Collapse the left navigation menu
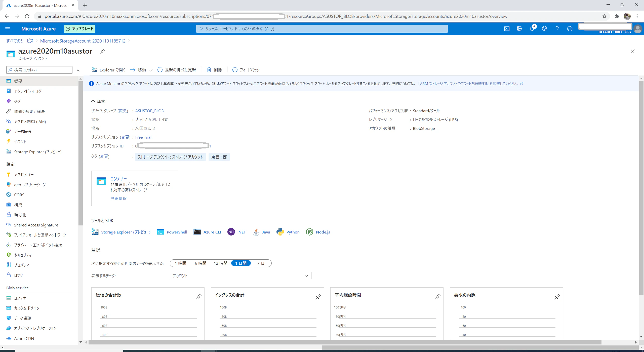The image size is (644, 352). (78, 70)
